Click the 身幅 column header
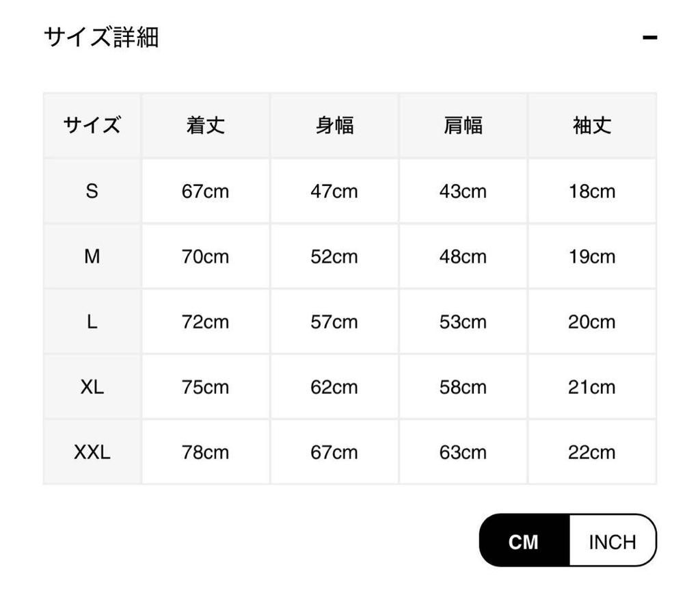This screenshot has width=700, height=593. pyautogui.click(x=334, y=126)
